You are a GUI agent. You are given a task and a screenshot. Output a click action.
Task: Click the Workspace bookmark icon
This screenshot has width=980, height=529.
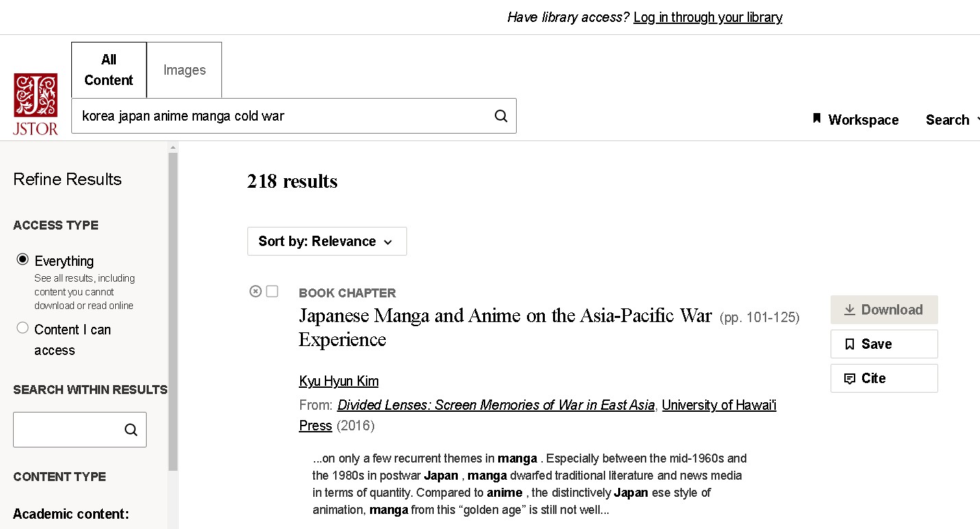(816, 119)
